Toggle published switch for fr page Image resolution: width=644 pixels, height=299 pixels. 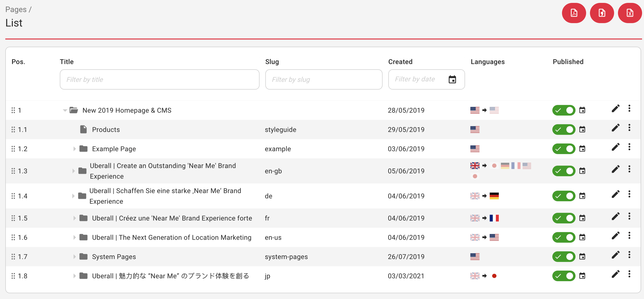pos(564,218)
